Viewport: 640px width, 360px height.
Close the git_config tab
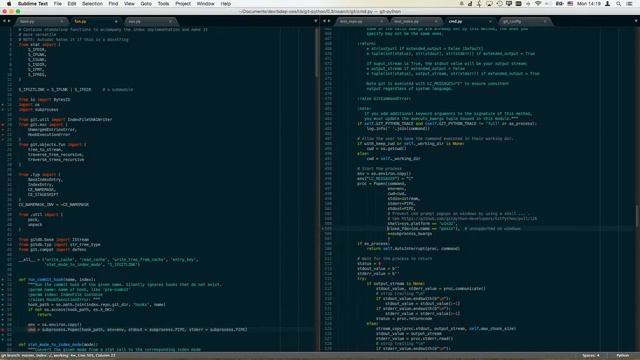click(x=544, y=21)
